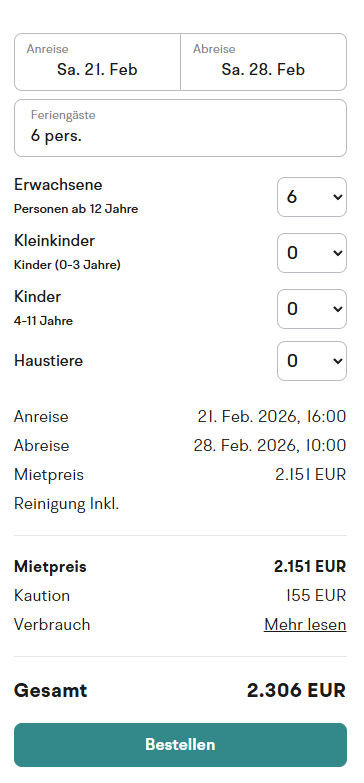The width and height of the screenshot is (364, 783).
Task: Click the Reinigung Inkl. text
Action: 66,504
